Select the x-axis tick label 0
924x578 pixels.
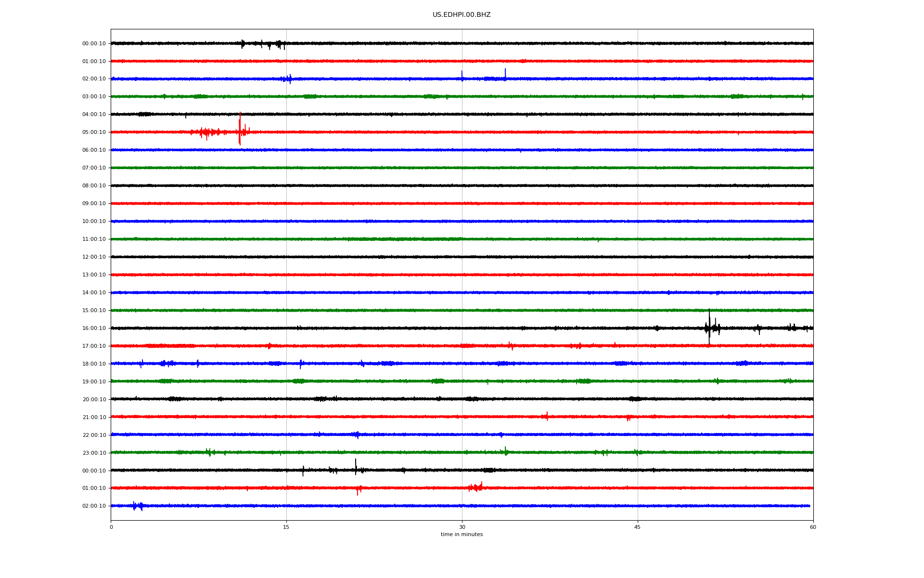pyautogui.click(x=111, y=527)
